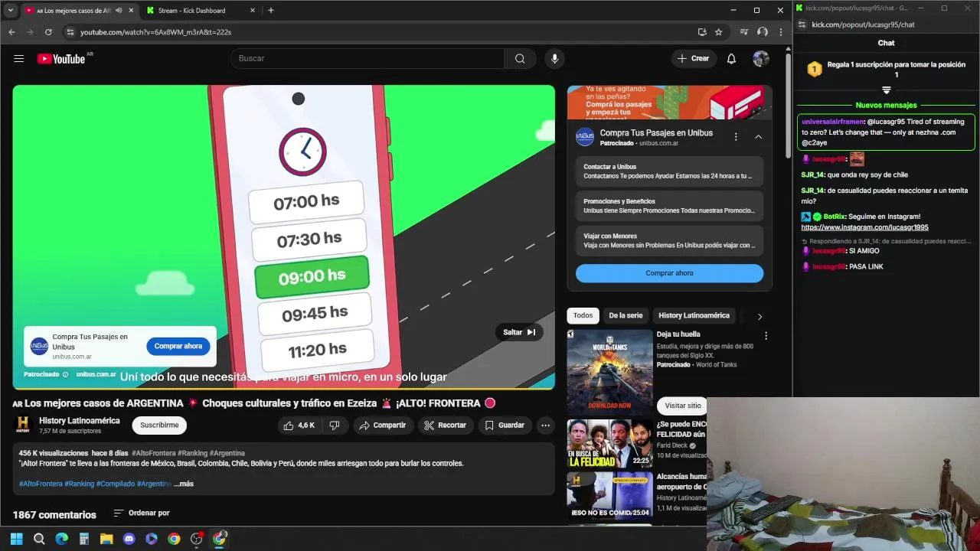This screenshot has height=551, width=980.
Task: Click the YouTube page vertical scrollbar
Action: coord(788,107)
